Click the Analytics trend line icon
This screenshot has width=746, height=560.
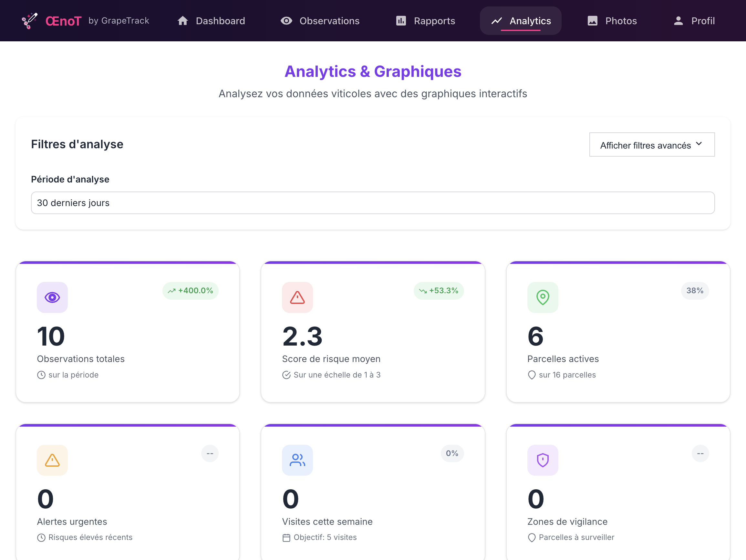pyautogui.click(x=497, y=21)
